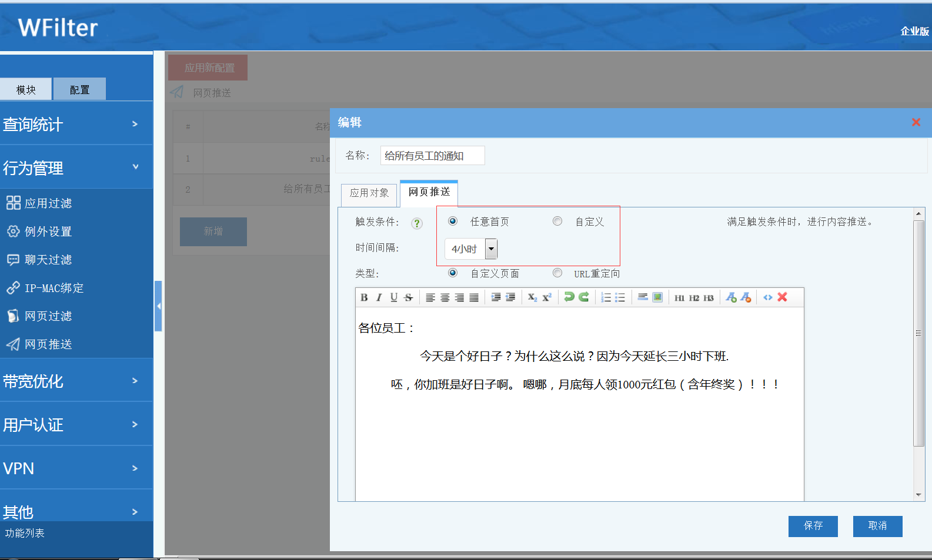Toggle bold formatting in the editor
The height and width of the screenshot is (560, 932).
364,297
